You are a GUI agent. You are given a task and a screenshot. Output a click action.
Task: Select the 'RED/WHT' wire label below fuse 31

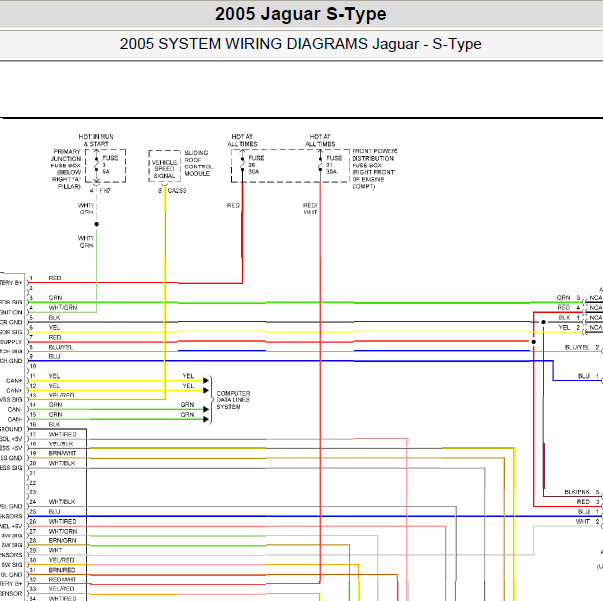click(310, 209)
